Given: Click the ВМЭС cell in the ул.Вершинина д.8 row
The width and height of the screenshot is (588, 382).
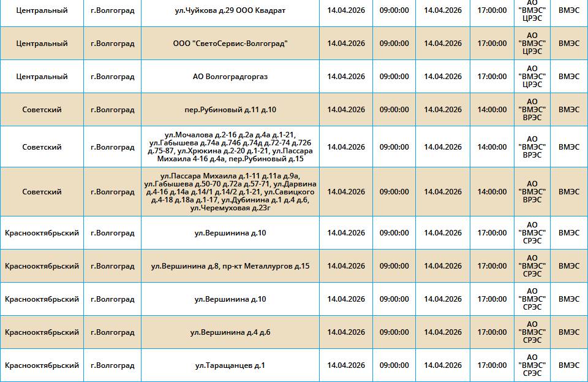Looking at the screenshot, I should (568, 266).
